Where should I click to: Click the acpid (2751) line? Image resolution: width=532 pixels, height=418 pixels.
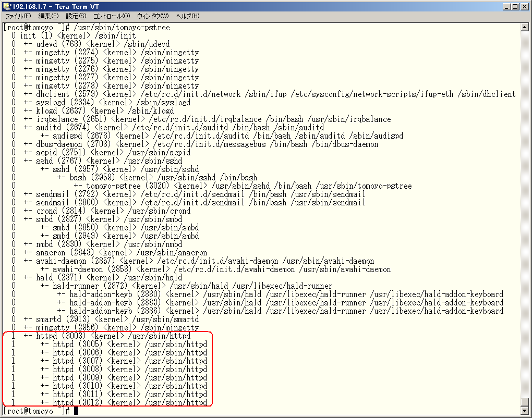point(101,152)
